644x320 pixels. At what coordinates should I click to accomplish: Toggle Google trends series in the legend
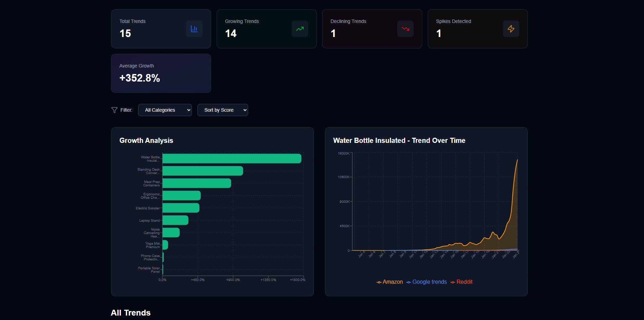coord(426,282)
